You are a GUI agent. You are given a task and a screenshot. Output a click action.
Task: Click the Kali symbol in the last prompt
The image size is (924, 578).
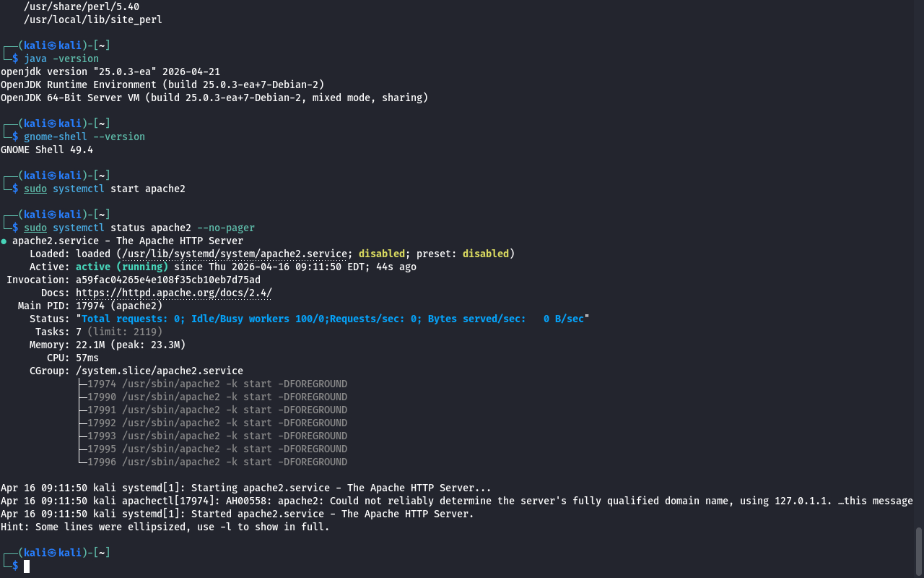52,553
